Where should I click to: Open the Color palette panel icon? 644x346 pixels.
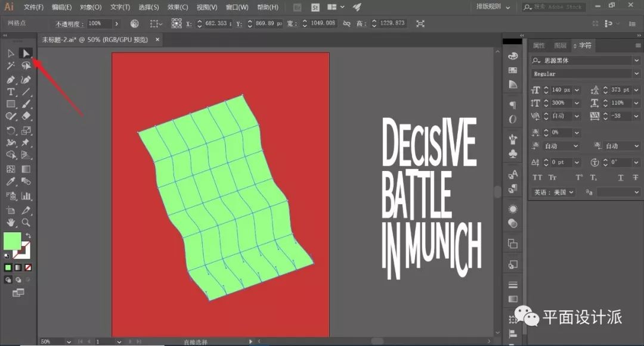512,55
